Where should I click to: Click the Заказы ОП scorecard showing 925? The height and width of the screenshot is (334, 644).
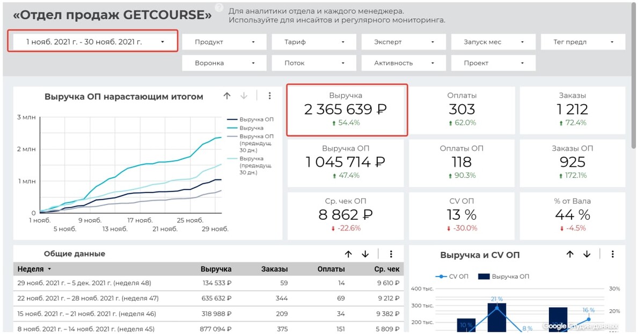(x=573, y=163)
